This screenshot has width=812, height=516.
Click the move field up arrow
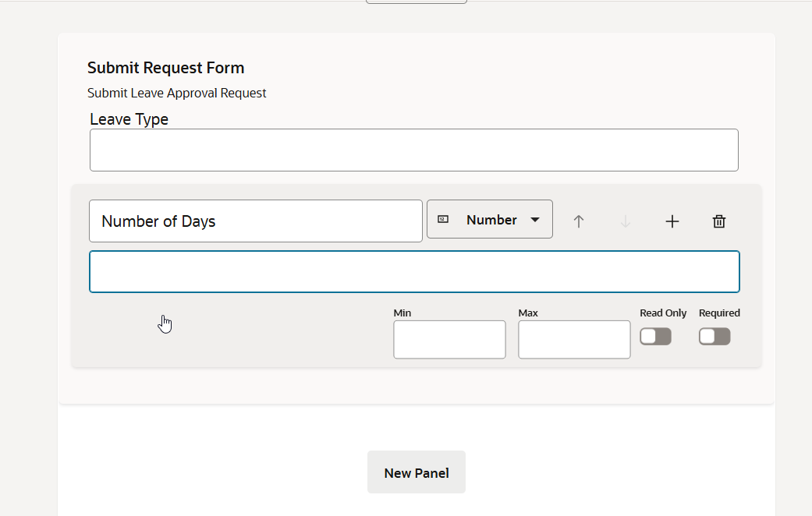tap(578, 221)
